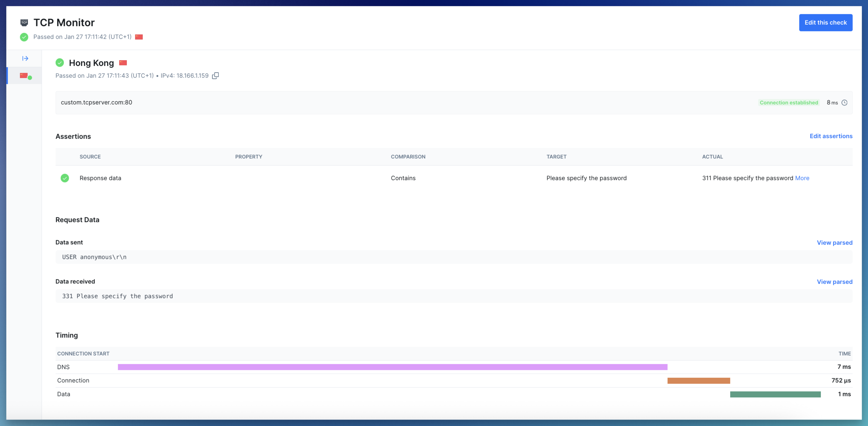
Task: Click the collapse sidebar arrow icon
Action: [x=25, y=58]
